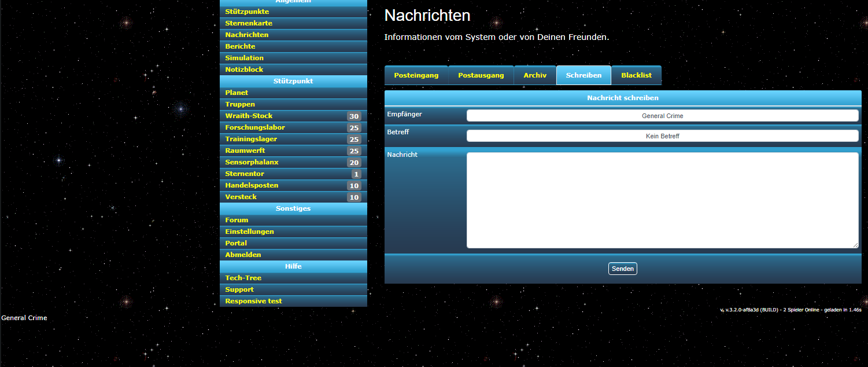Open Einstellungen in the sidebar
The height and width of the screenshot is (367, 868).
tap(249, 232)
